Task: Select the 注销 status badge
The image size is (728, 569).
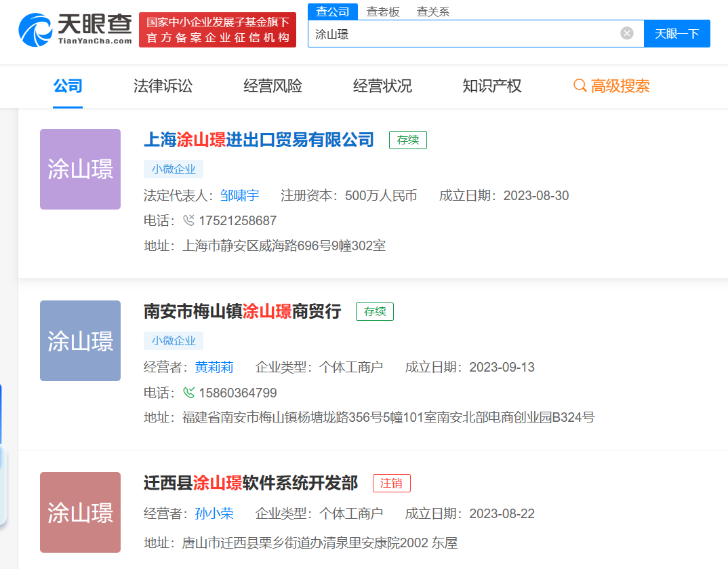Action: tap(391, 483)
